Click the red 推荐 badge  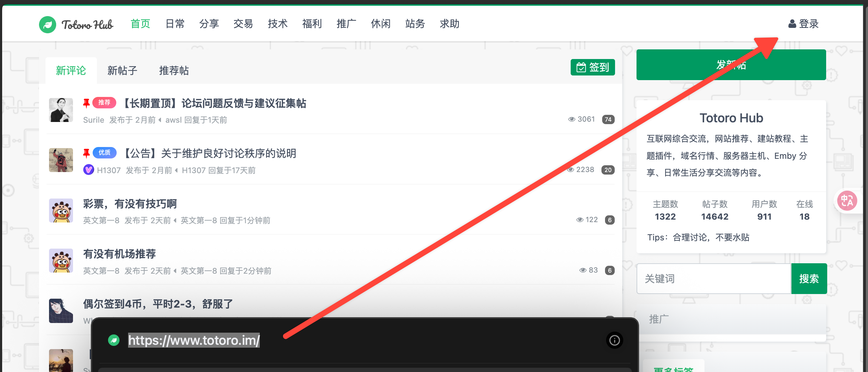[x=104, y=103]
